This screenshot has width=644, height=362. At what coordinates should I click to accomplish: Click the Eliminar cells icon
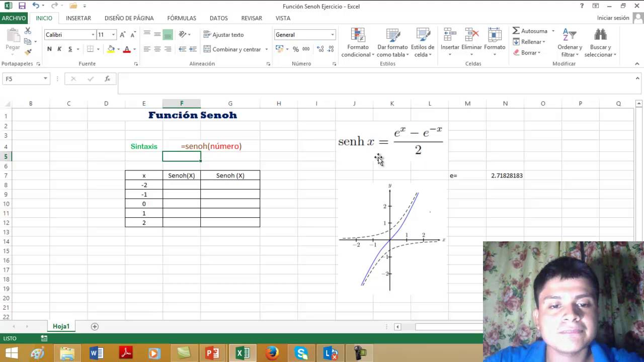472,35
